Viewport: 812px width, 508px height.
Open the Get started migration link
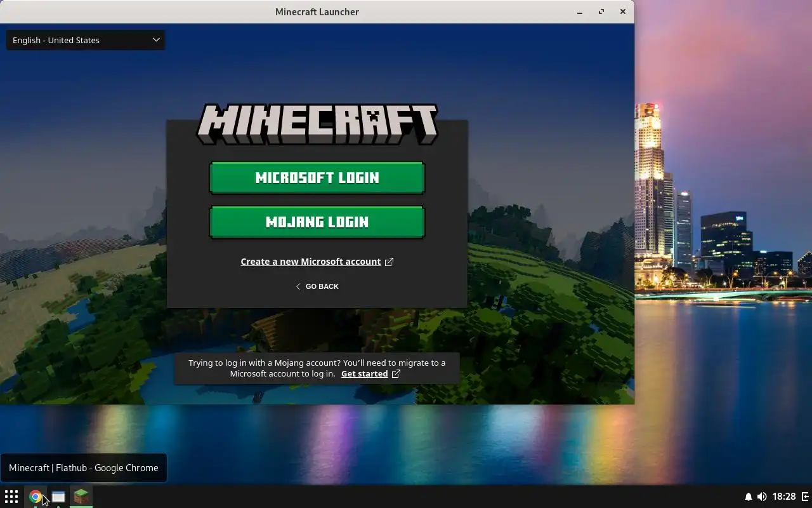pos(364,373)
